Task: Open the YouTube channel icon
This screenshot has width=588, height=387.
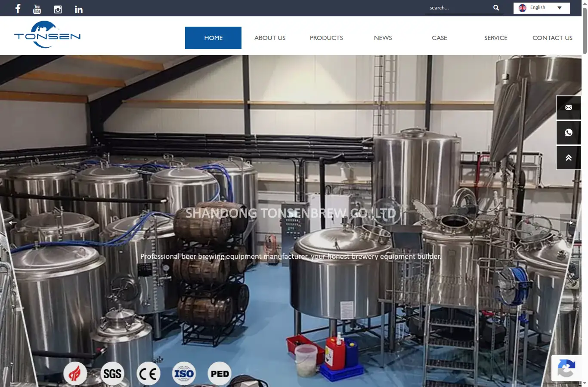Action: (37, 9)
